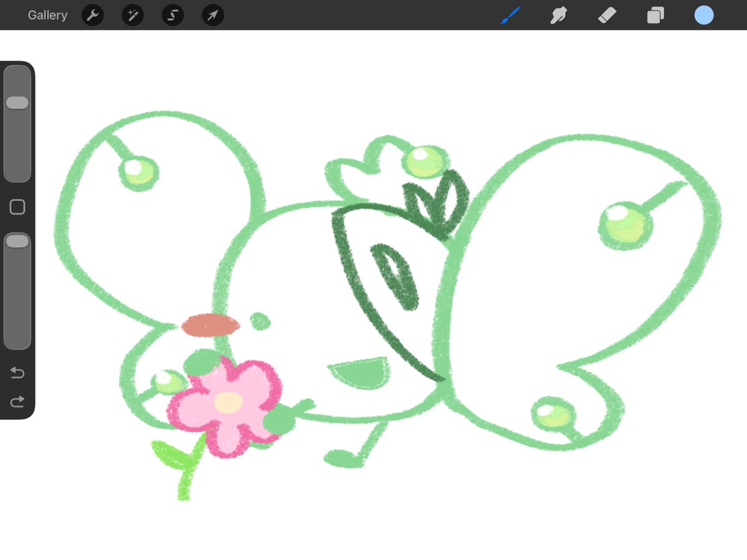Redo the last undone stroke
The height and width of the screenshot is (560, 747).
pyautogui.click(x=17, y=402)
